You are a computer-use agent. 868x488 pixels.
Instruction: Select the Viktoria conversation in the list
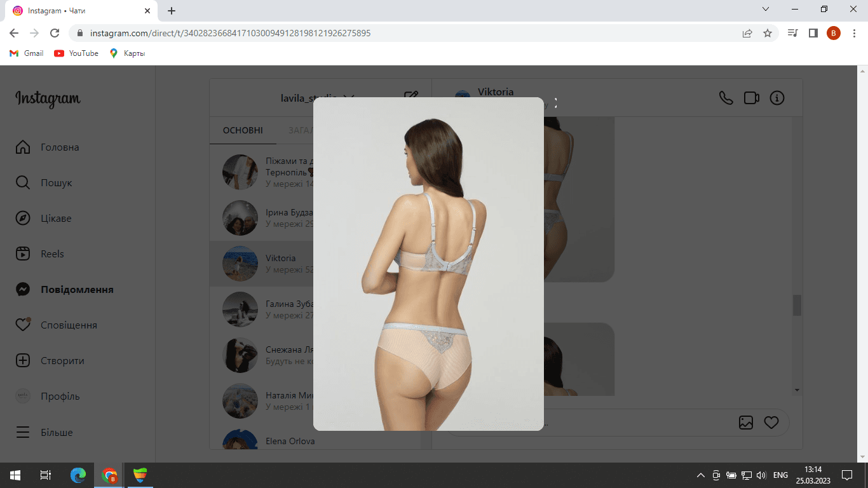(x=315, y=264)
